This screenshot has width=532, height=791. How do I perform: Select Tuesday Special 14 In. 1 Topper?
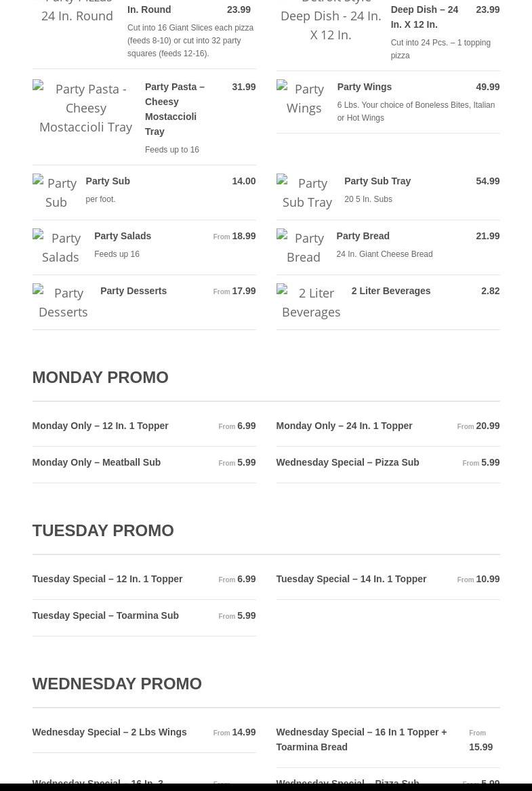click(351, 579)
